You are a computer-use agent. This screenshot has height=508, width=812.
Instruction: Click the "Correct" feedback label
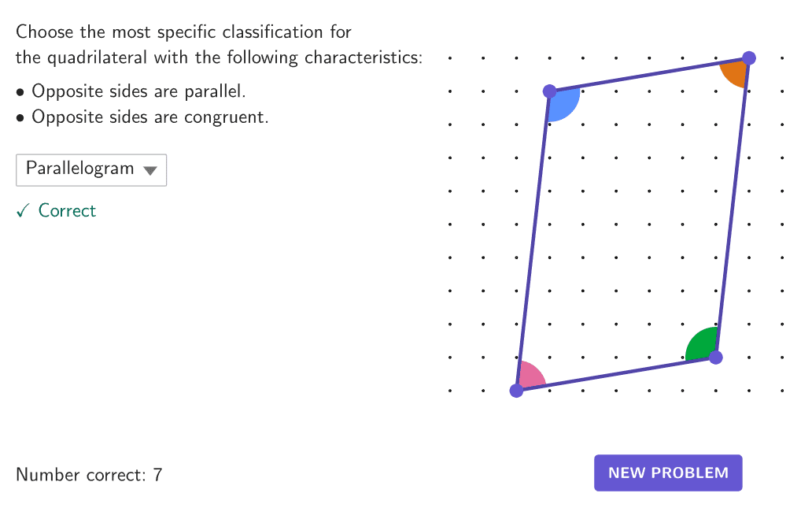tap(67, 210)
